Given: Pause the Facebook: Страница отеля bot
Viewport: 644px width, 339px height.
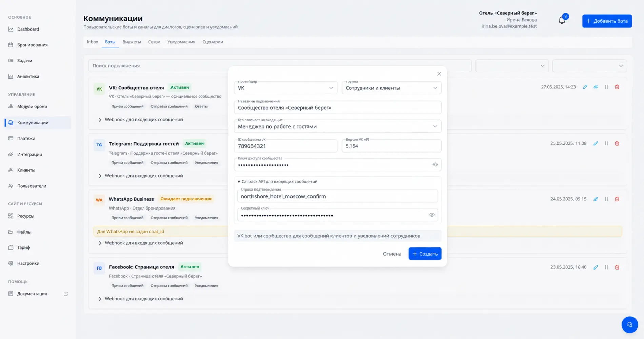Looking at the screenshot, I should click(606, 267).
